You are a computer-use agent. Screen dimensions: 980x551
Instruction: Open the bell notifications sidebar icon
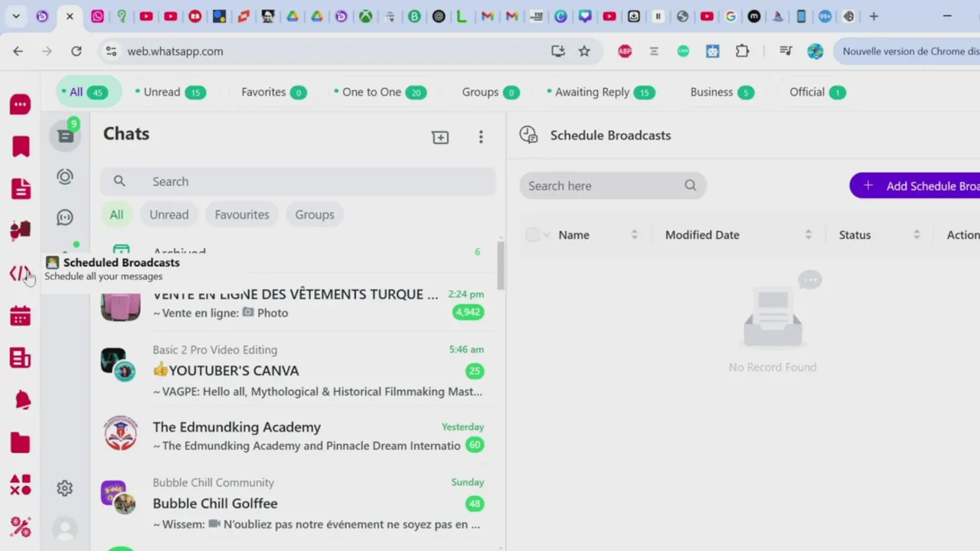[22, 399]
